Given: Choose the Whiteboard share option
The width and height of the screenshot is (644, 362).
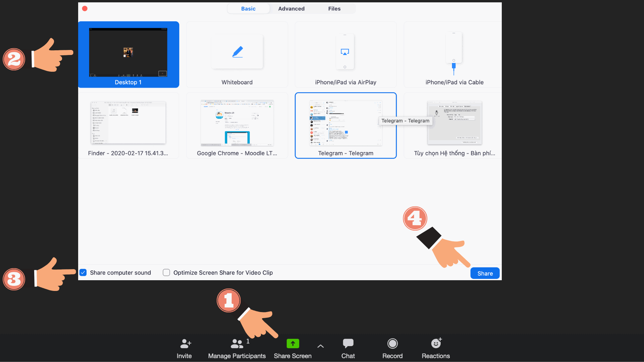Looking at the screenshot, I should tap(237, 55).
